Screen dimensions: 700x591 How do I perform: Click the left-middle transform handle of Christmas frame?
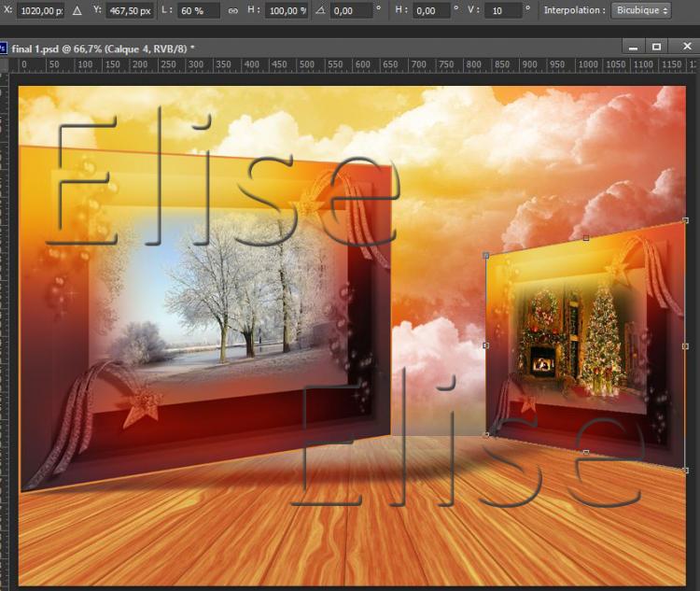tap(486, 345)
